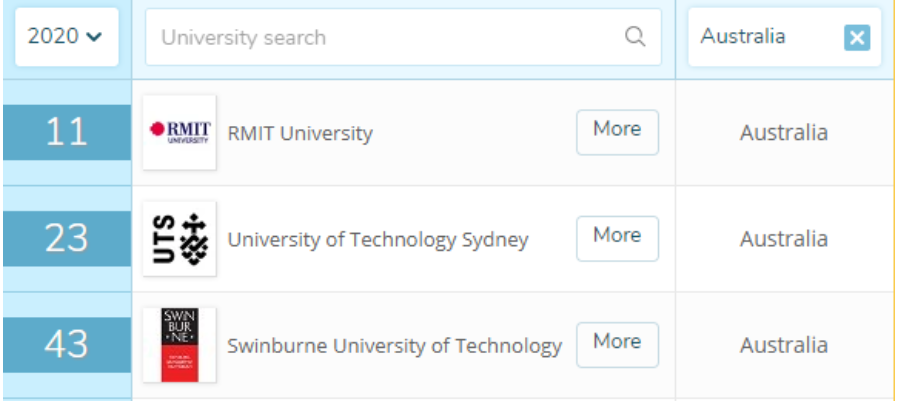The image size is (897, 401).
Task: Open the RMIT University link
Action: [300, 133]
